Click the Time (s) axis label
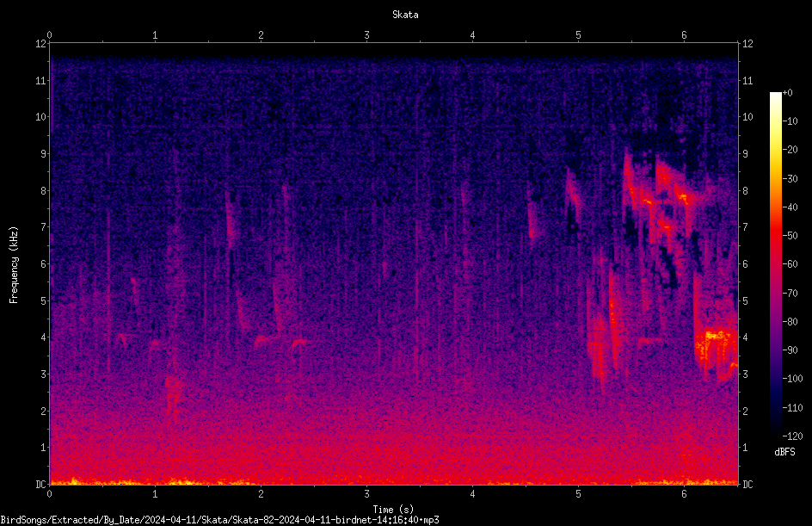This screenshot has height=526, width=812. [393, 510]
